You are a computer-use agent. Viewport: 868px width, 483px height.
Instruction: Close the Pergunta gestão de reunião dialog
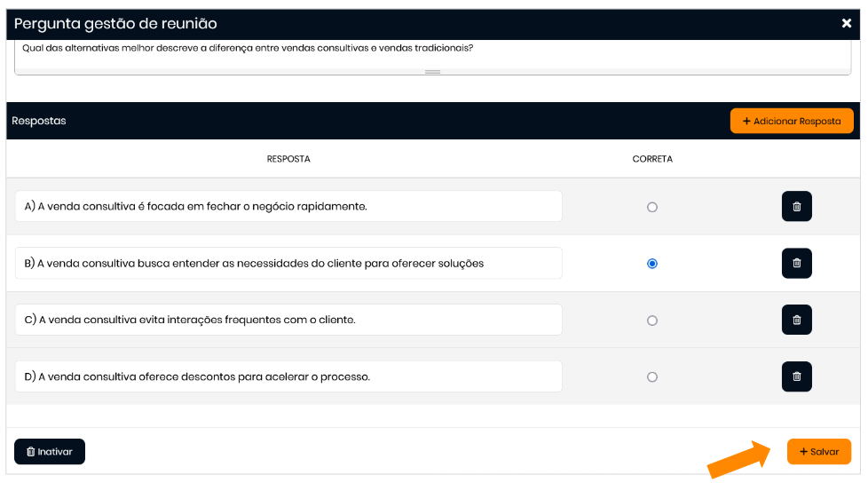click(x=846, y=24)
